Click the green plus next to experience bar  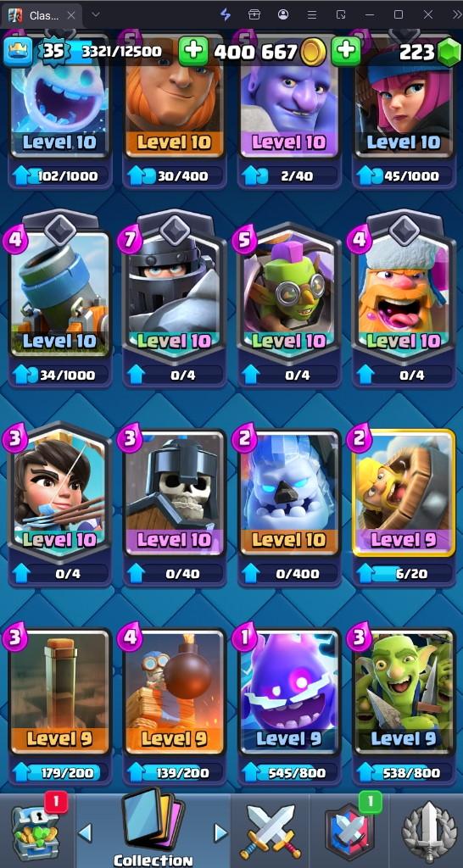(x=192, y=52)
